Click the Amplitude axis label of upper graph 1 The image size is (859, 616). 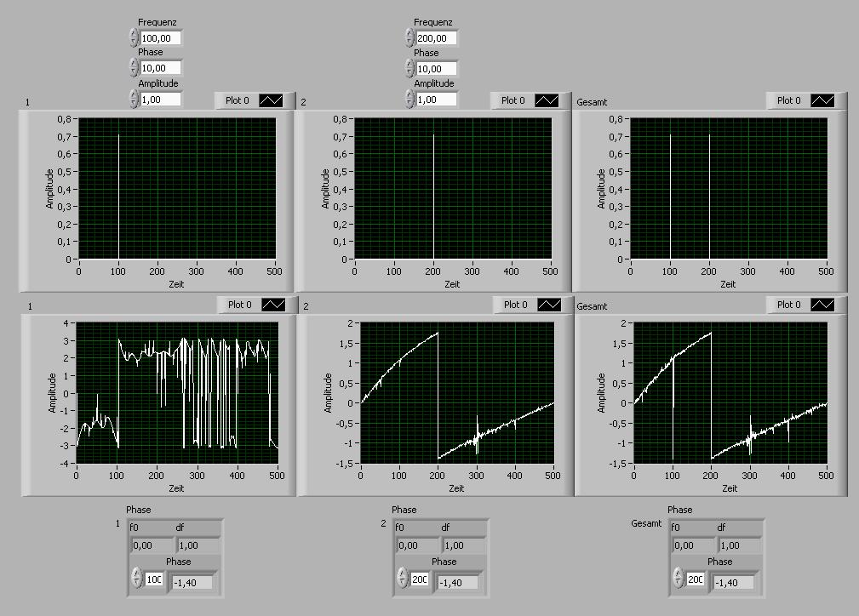50,188
